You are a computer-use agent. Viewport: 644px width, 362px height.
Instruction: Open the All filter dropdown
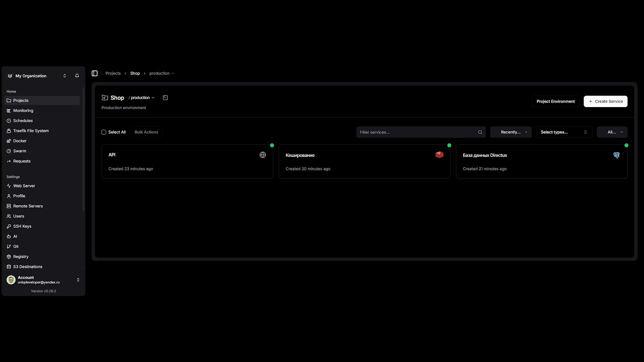point(612,132)
